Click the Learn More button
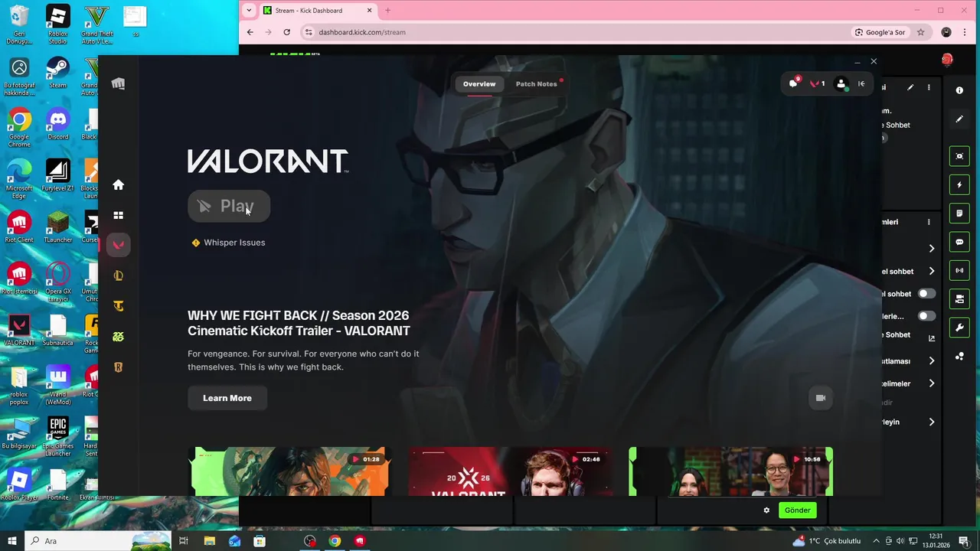Viewport: 980px width, 551px height. 227,398
